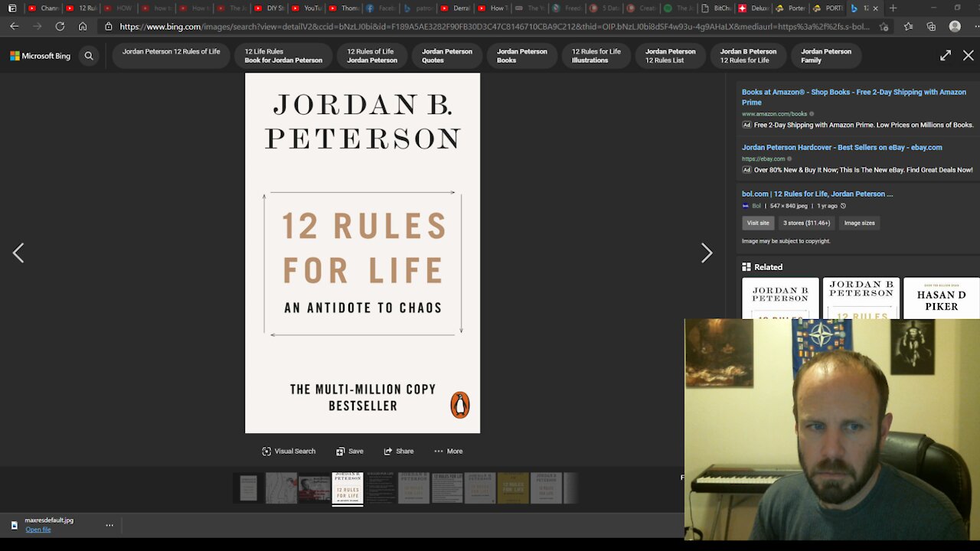Run Visual Search on the book cover

pos(289,452)
